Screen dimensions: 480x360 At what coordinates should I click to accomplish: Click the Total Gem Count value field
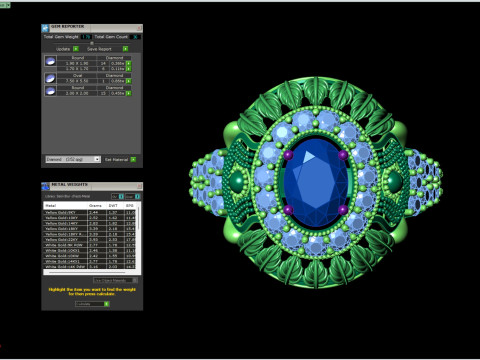(135, 37)
